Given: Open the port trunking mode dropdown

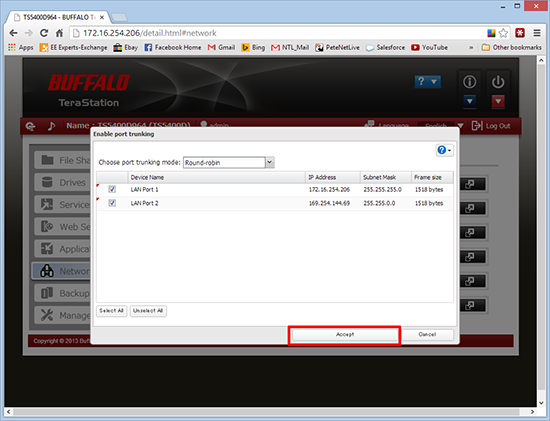Looking at the screenshot, I should click(x=269, y=162).
